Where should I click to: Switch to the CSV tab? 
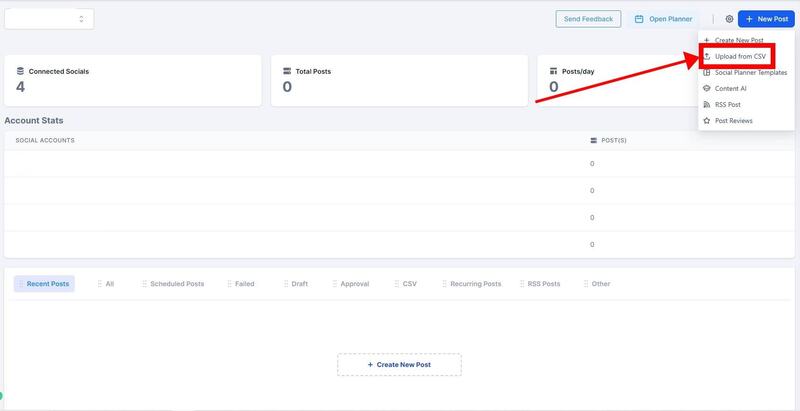click(x=406, y=284)
